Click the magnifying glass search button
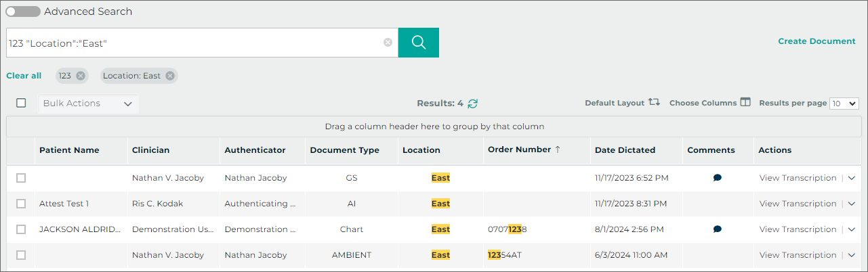 coord(418,43)
